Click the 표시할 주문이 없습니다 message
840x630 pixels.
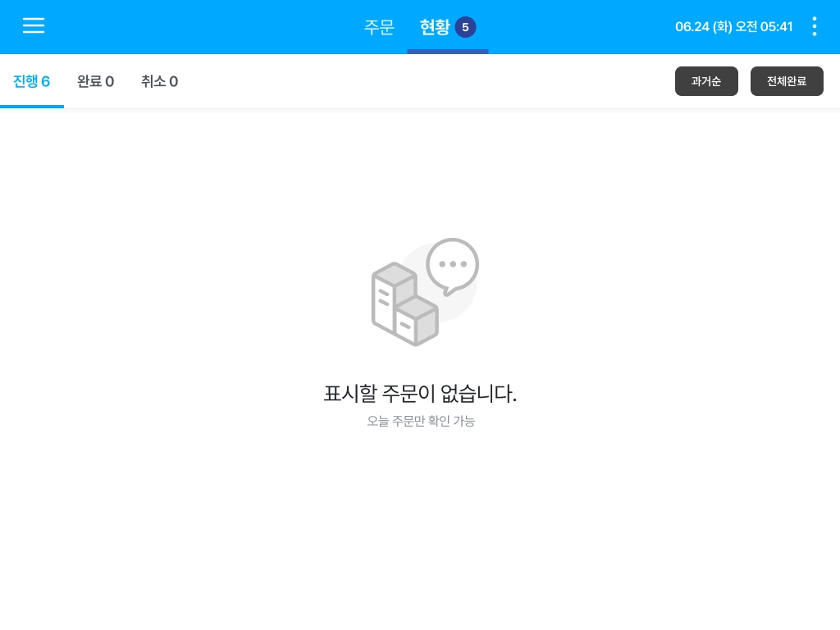pos(421,394)
